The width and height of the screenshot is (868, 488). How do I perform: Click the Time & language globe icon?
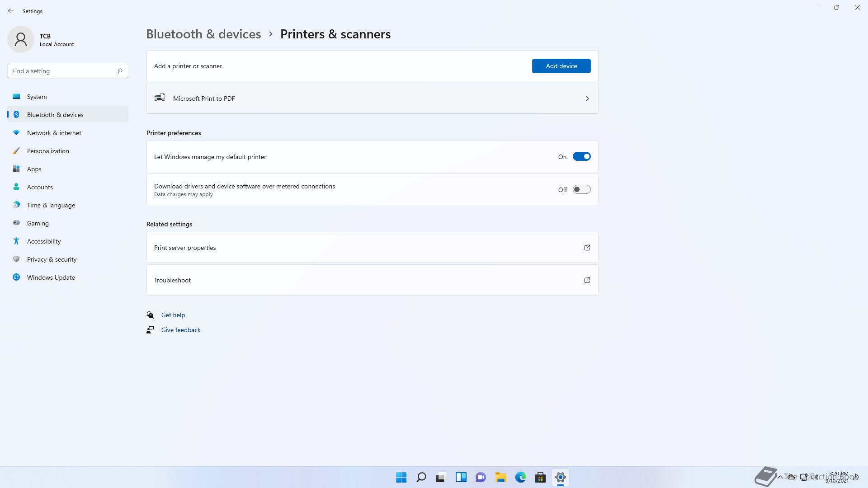tap(16, 205)
